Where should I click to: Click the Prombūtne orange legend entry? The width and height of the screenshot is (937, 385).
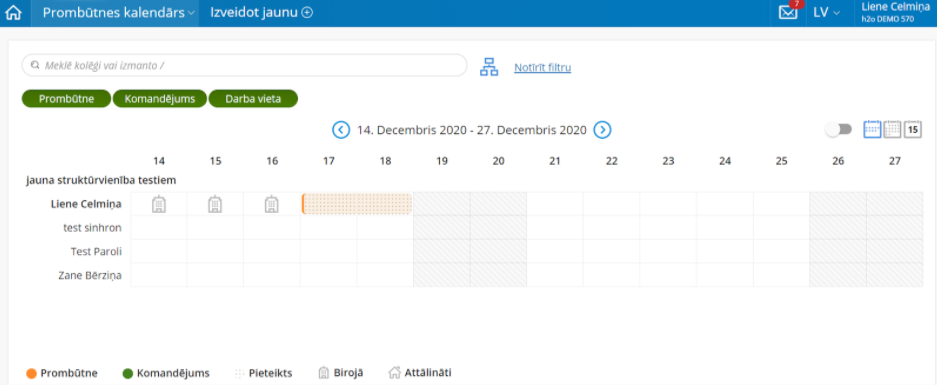(62, 373)
